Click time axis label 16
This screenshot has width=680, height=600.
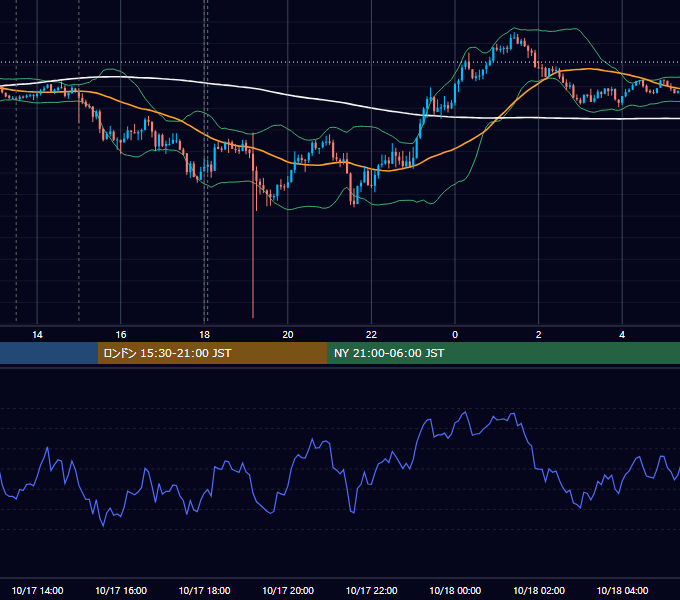121,334
